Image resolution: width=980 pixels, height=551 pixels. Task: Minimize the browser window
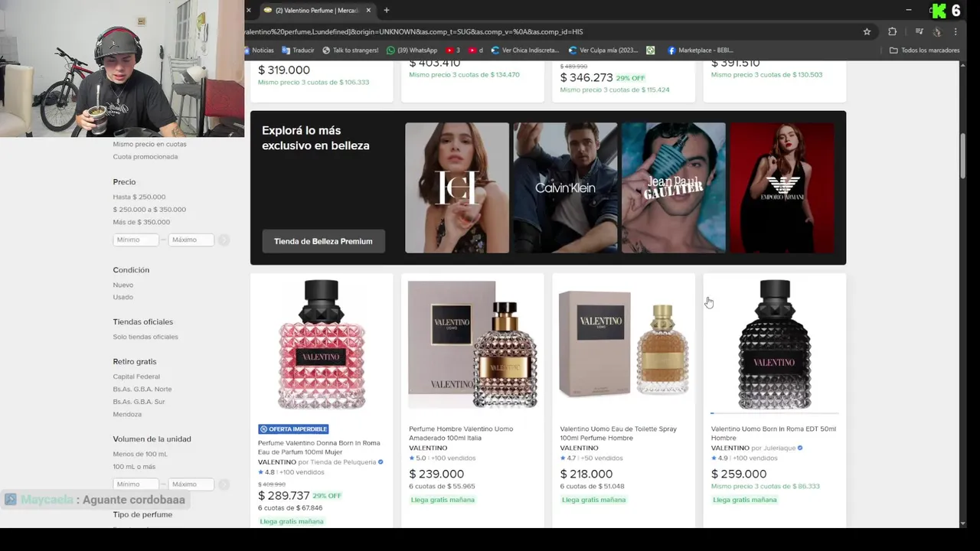pos(909,10)
